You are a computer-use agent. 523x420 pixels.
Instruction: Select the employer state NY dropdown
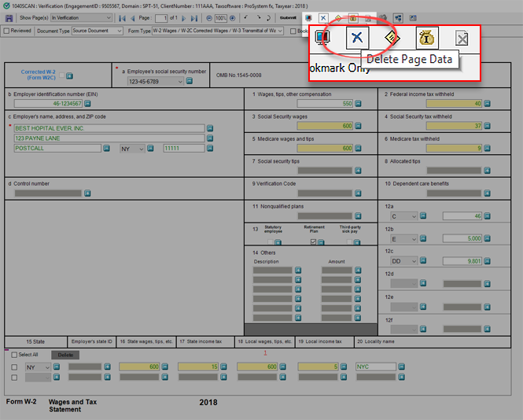coord(132,148)
